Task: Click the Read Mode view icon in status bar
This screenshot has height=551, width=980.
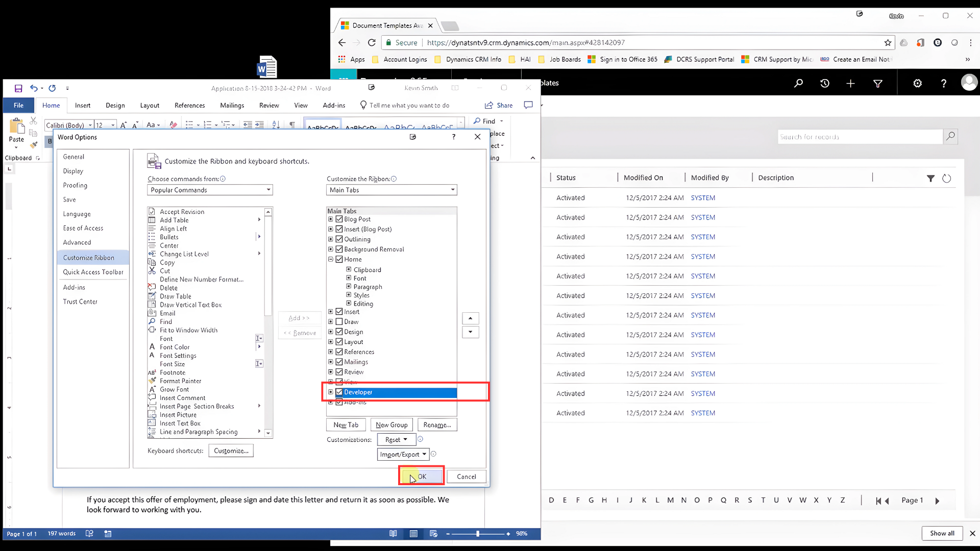Action: pyautogui.click(x=393, y=534)
